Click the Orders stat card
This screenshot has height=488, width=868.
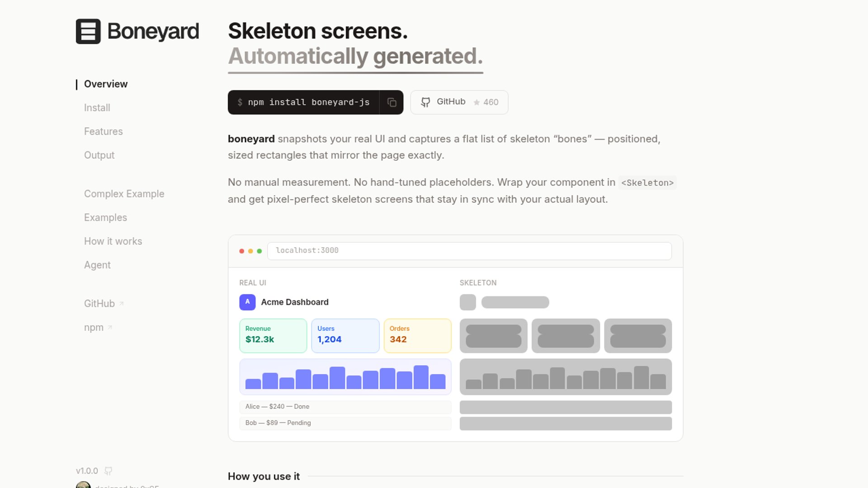click(x=417, y=336)
